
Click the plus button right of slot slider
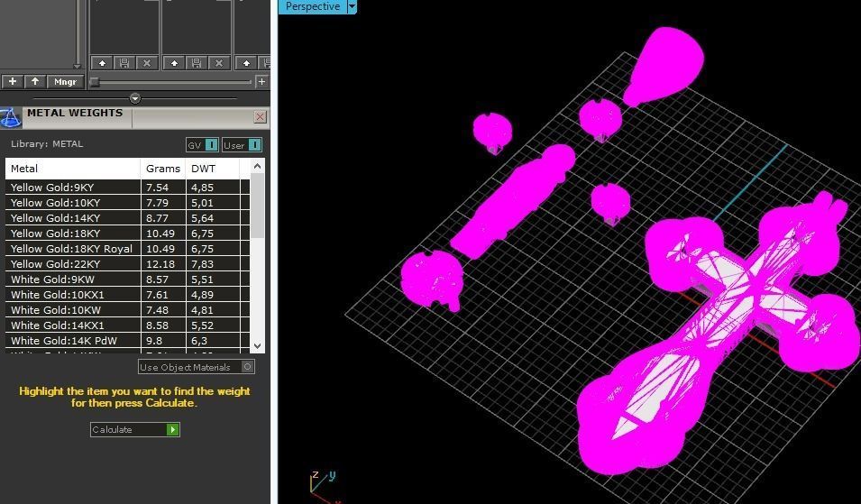(x=262, y=82)
